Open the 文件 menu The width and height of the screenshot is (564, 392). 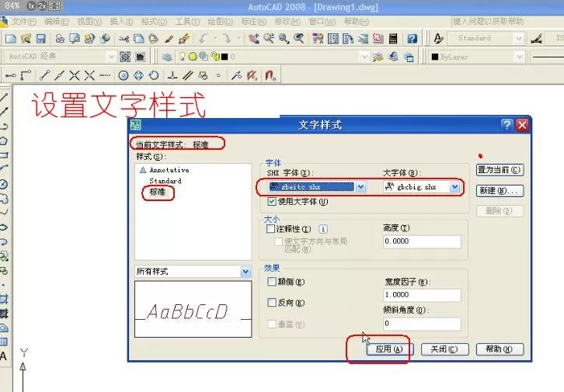pos(24,22)
